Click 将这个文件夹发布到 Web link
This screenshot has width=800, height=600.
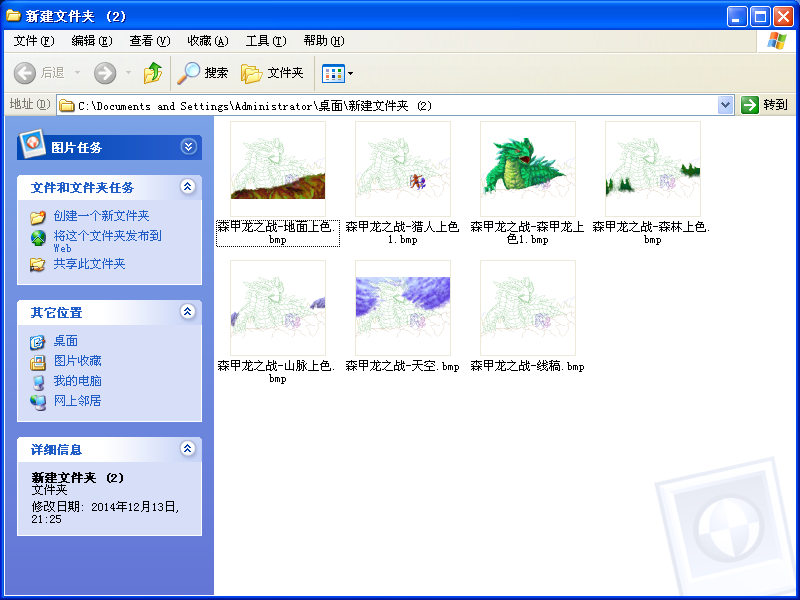[108, 241]
